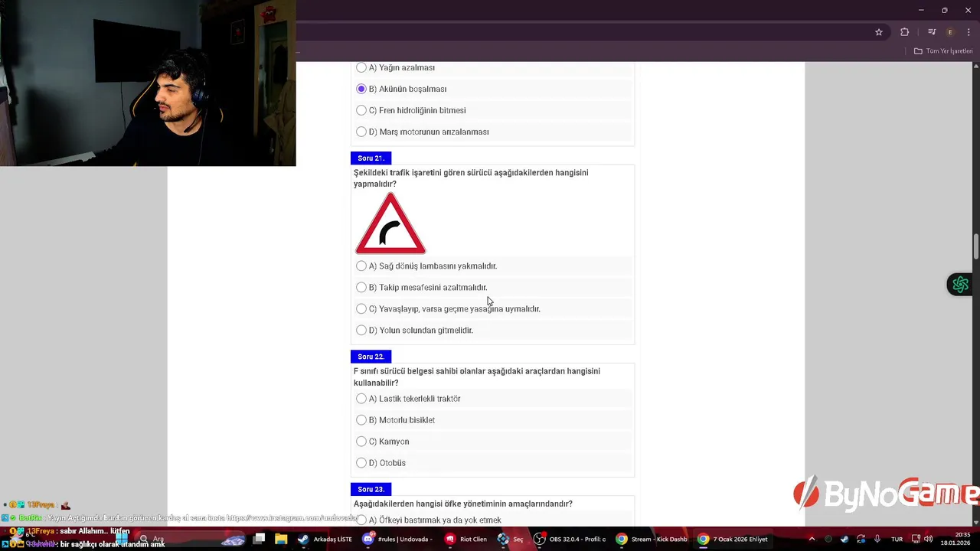
Task: Click the F sınıfı sürücü belgesi question text
Action: [476, 377]
